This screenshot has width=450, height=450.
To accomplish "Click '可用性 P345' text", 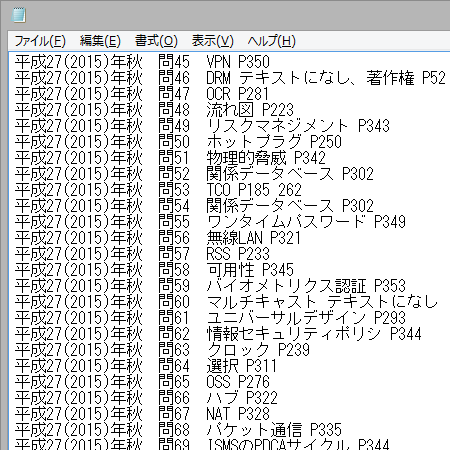I will coord(250,270).
